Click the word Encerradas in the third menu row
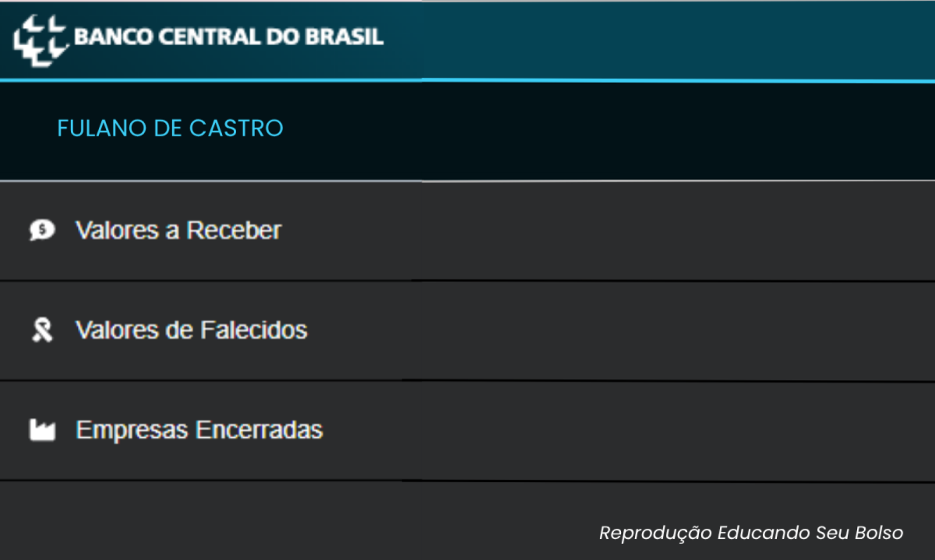The width and height of the screenshot is (935, 560). pos(259,430)
